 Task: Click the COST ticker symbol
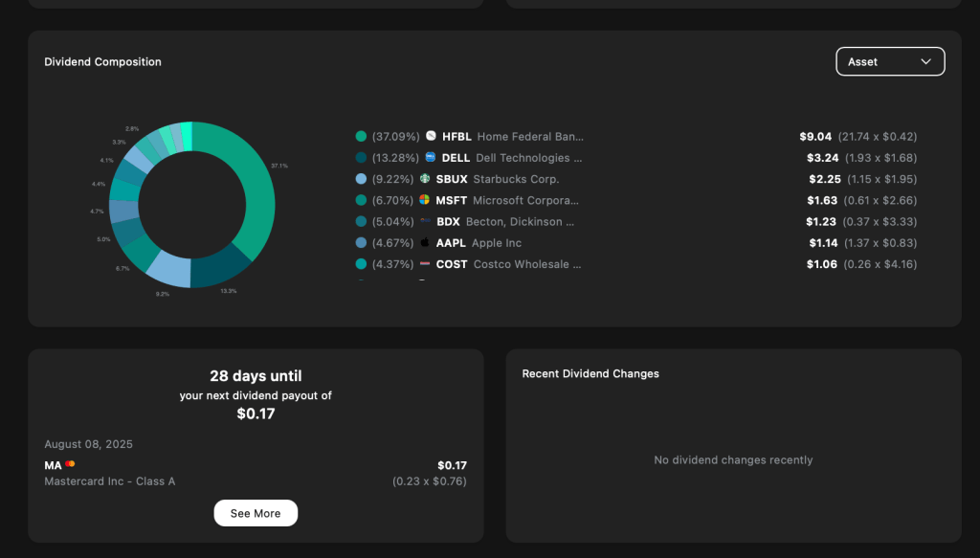[452, 264]
